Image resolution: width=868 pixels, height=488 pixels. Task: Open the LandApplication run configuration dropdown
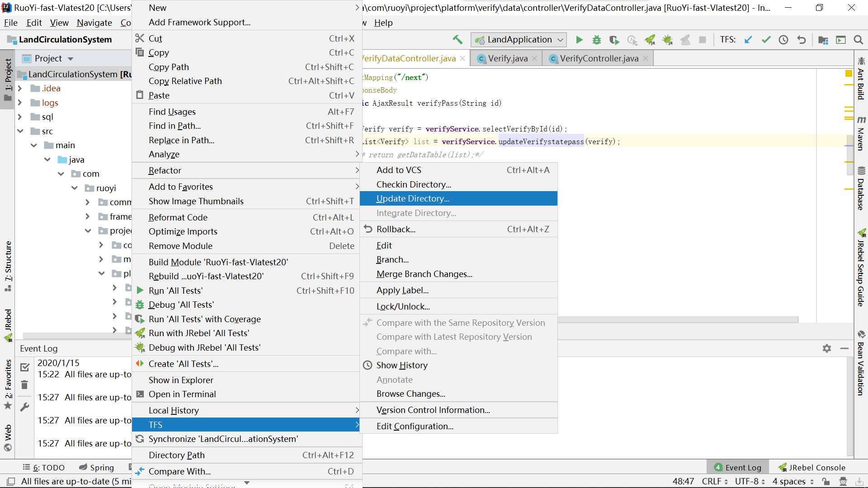coord(519,40)
